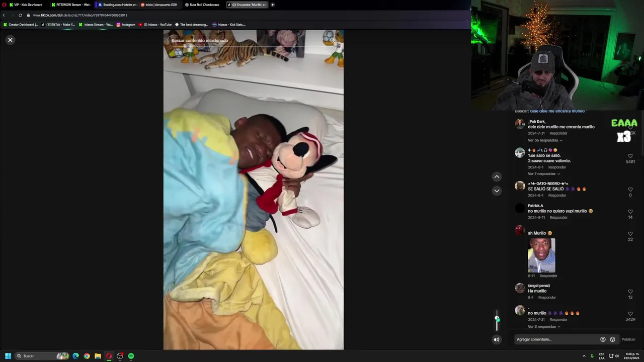
Task: Close the TikTok video viewer with the X
Action: coord(10,40)
